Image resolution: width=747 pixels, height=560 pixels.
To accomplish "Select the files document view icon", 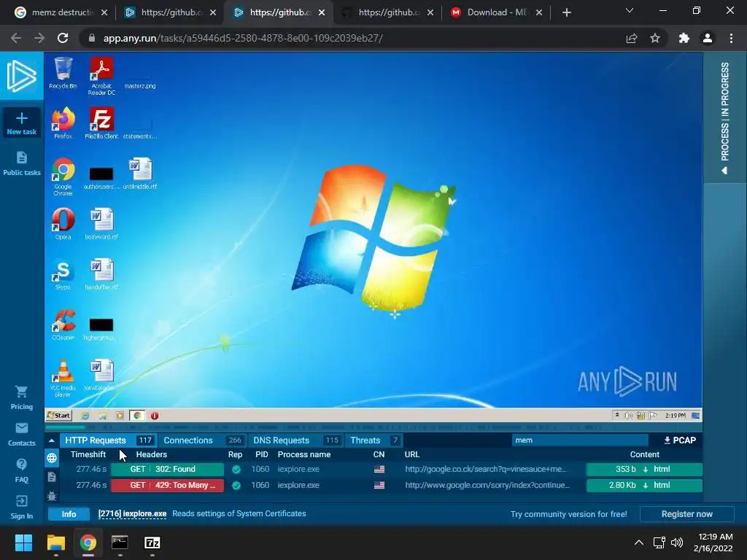I will (52, 477).
